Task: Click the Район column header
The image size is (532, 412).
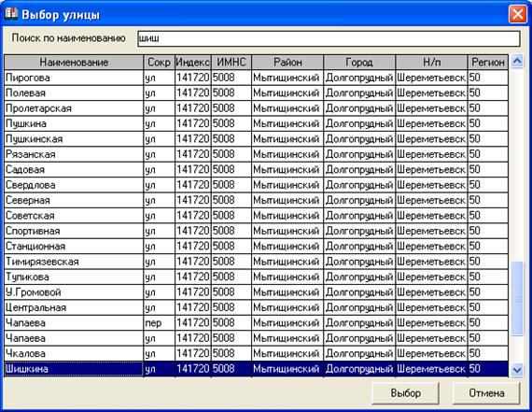Action: point(287,63)
